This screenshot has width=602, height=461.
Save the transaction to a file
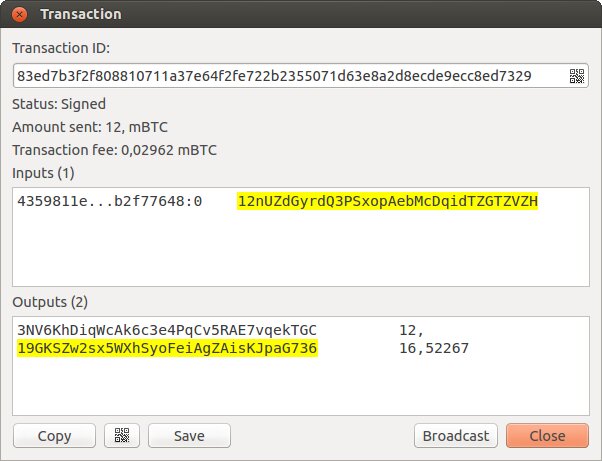tap(189, 435)
